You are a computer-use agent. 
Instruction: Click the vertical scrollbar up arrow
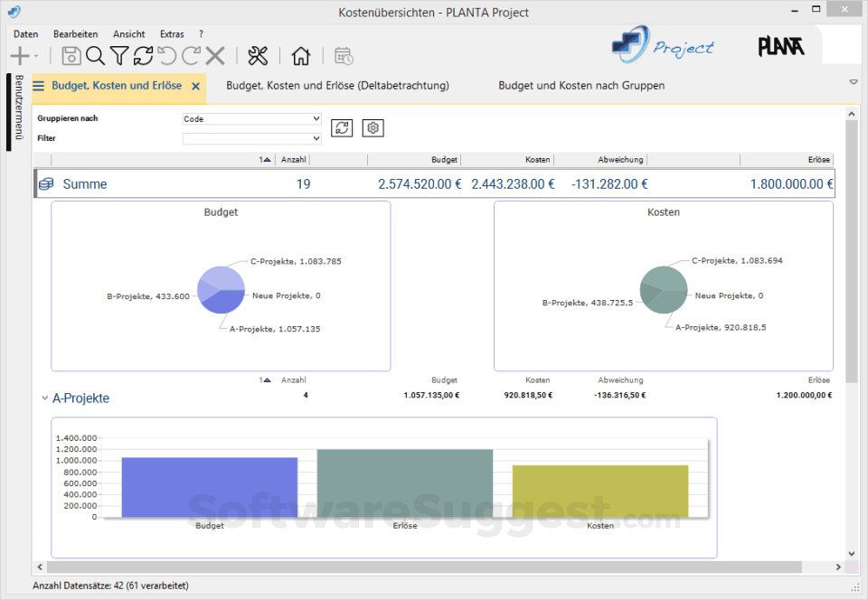tap(852, 113)
